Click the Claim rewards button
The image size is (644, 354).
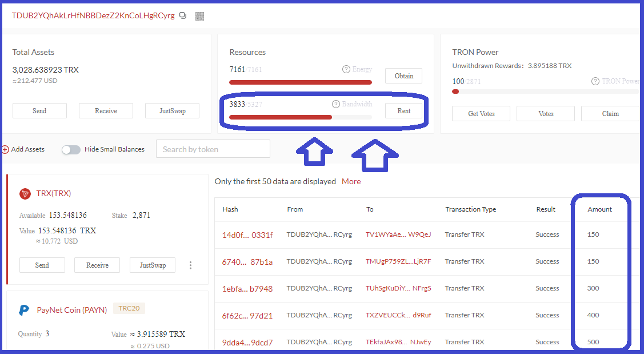pyautogui.click(x=610, y=113)
